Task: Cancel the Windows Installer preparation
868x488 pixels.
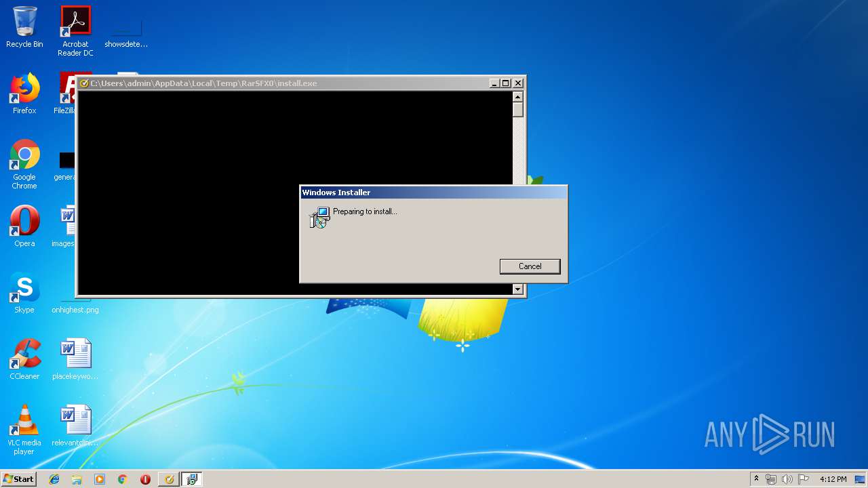Action: pos(530,266)
